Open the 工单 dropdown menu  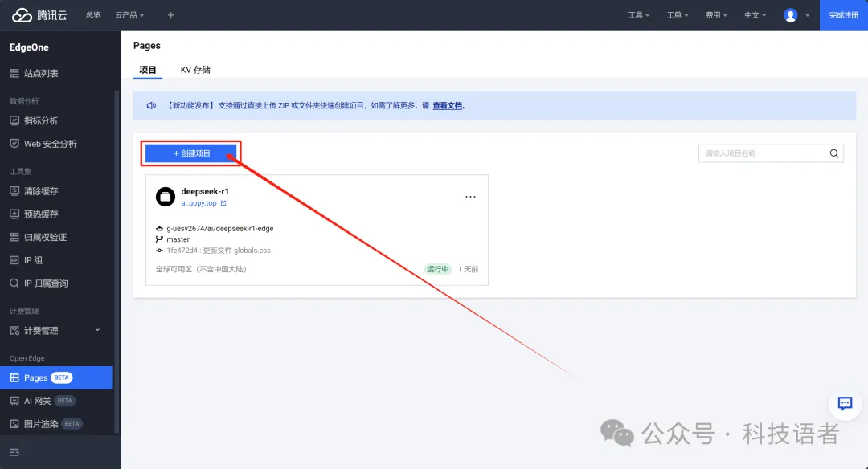click(x=678, y=15)
